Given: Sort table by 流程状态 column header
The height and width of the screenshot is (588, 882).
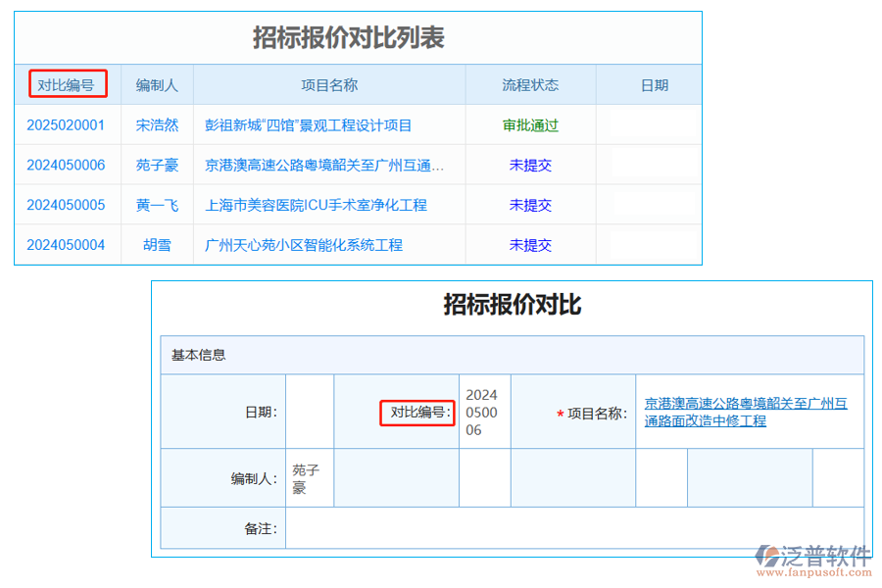Looking at the screenshot, I should click(530, 84).
